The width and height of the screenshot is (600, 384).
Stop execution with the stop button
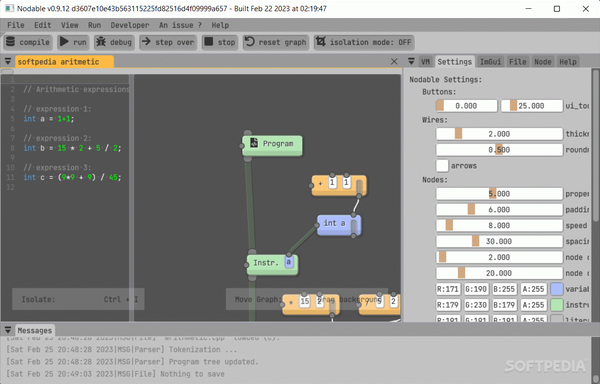[220, 42]
